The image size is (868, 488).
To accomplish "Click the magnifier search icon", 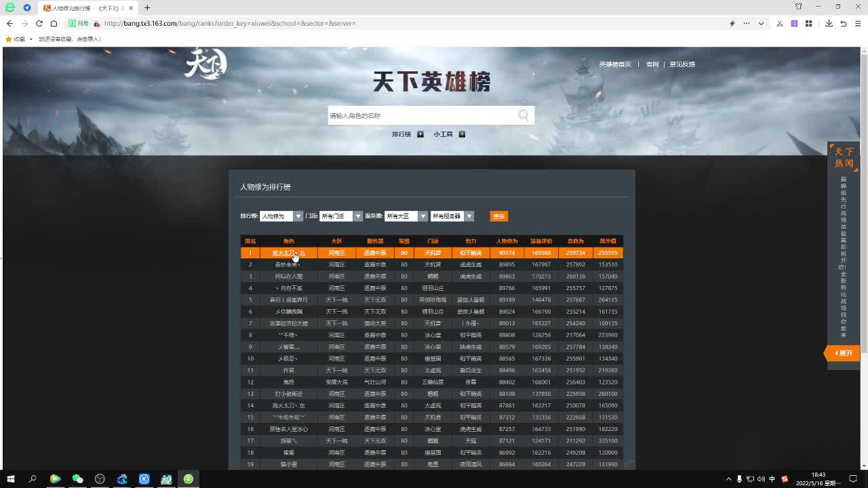I will 524,115.
